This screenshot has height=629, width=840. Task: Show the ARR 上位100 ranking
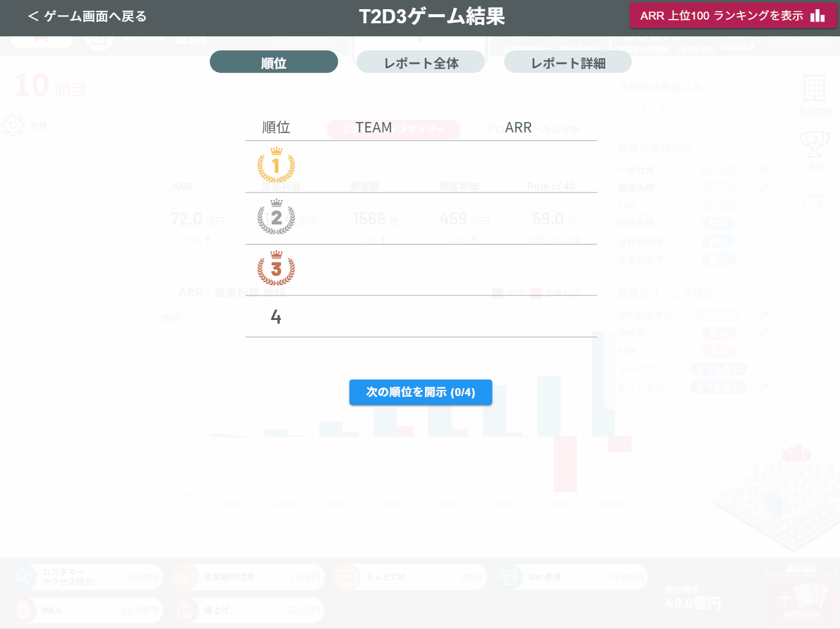[733, 16]
